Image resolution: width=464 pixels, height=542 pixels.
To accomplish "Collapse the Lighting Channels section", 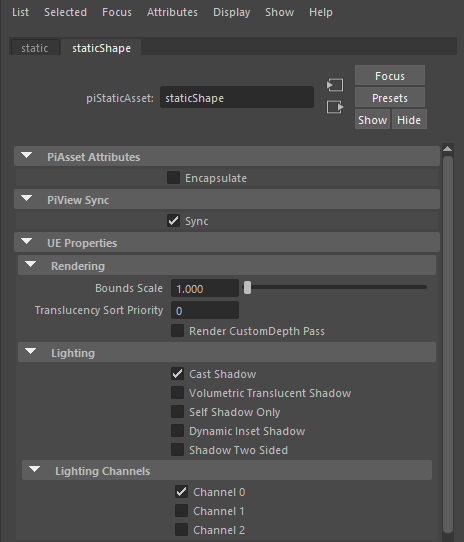I will click(x=35, y=469).
